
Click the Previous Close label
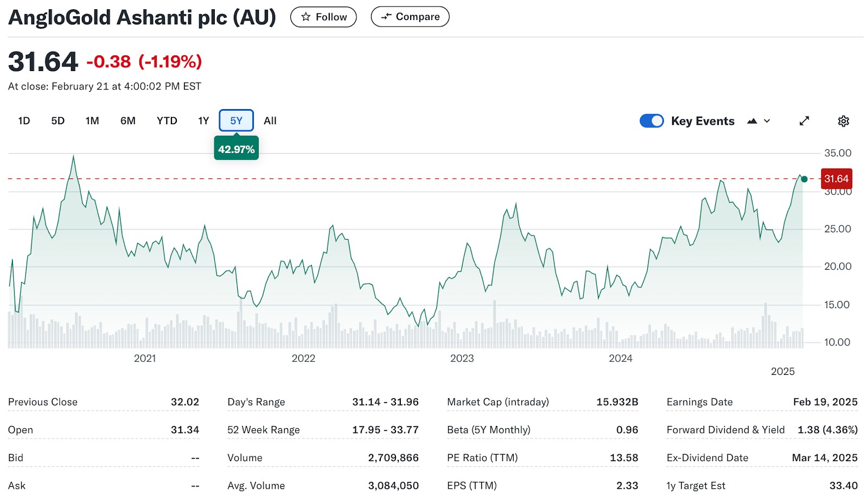[x=43, y=402]
